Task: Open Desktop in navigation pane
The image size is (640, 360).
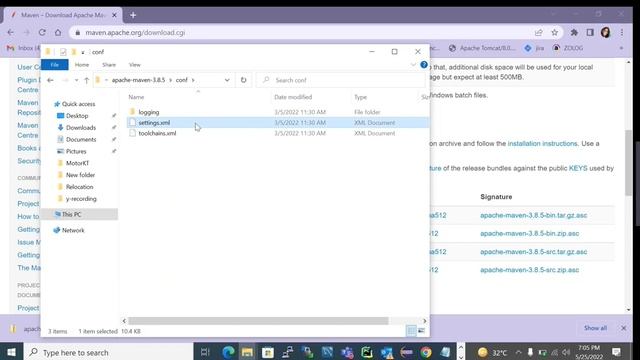Action: click(x=77, y=116)
